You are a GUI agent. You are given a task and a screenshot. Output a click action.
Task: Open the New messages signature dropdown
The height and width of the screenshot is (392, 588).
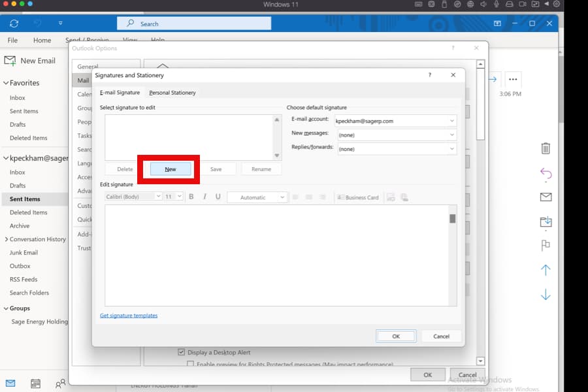(451, 135)
